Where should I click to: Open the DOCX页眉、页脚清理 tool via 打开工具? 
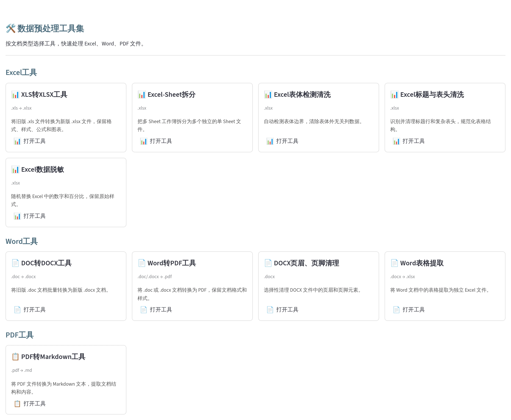[x=282, y=310]
